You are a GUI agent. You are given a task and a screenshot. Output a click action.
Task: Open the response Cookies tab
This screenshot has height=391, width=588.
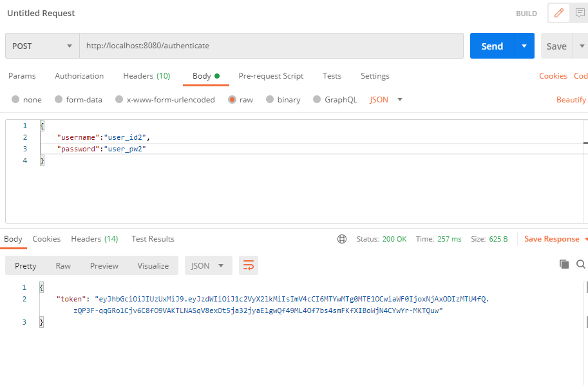point(46,239)
